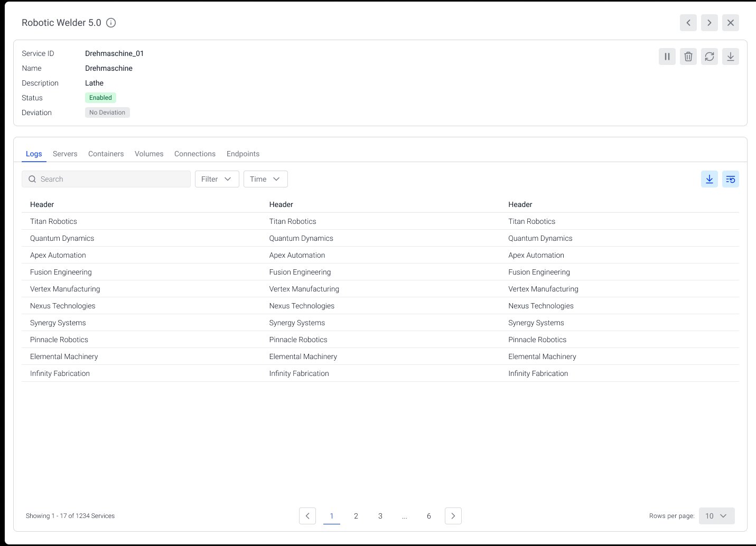Jump to page 6 in pagination
The height and width of the screenshot is (546, 756).
point(428,516)
